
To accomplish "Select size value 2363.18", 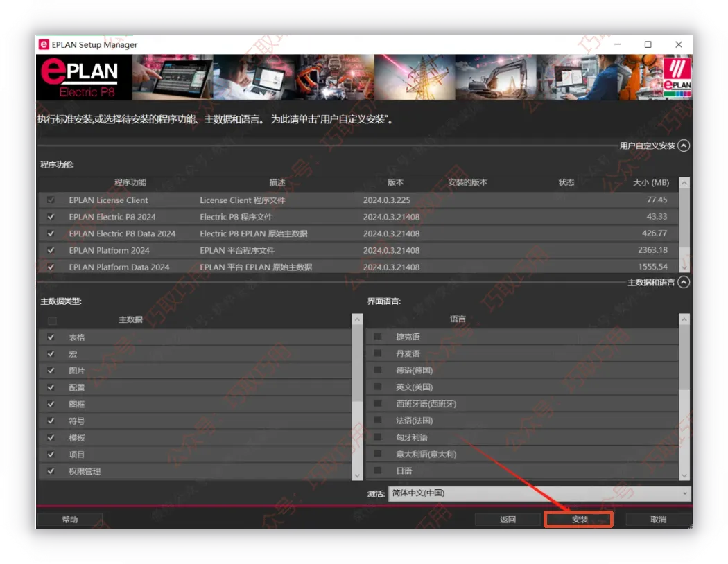I will (652, 250).
